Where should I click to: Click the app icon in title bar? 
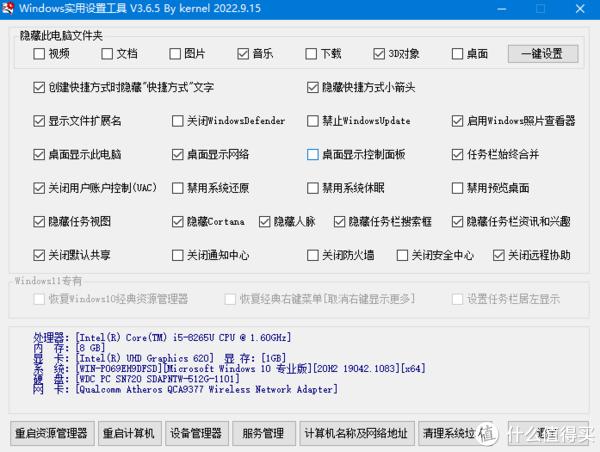[7, 8]
